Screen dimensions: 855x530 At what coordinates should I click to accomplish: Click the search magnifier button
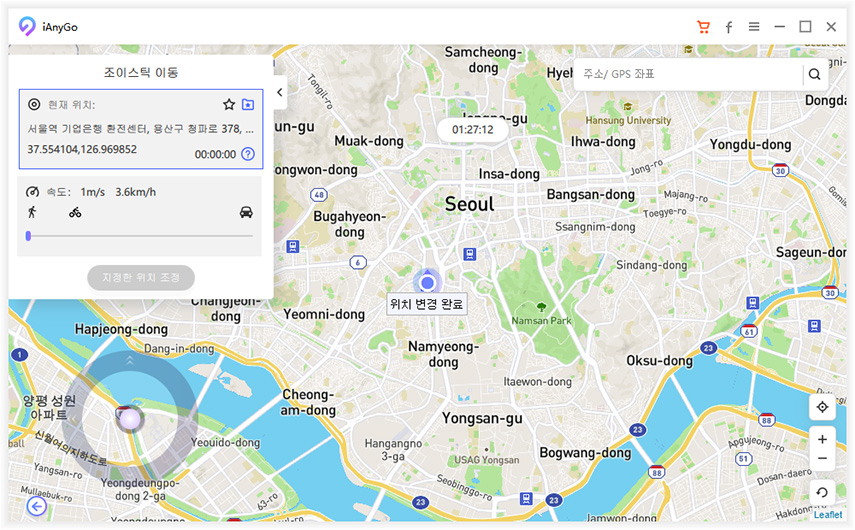815,74
